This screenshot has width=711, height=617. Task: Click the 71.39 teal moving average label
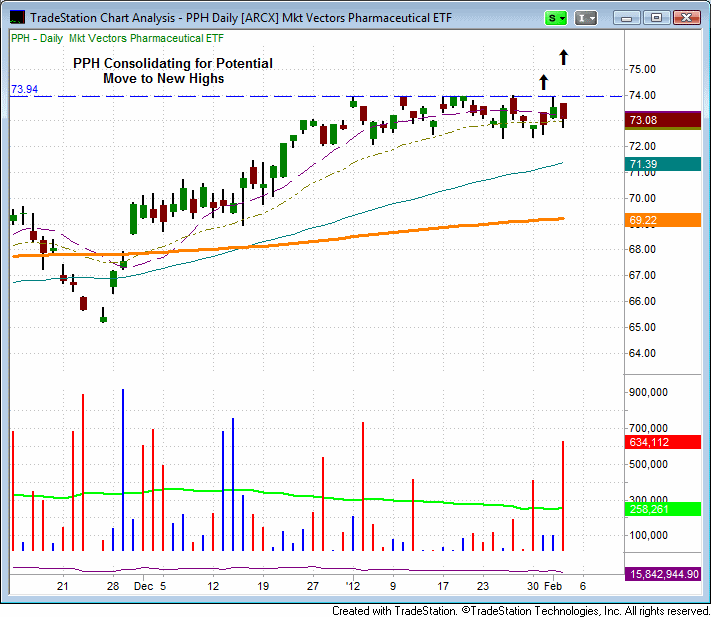pos(662,164)
